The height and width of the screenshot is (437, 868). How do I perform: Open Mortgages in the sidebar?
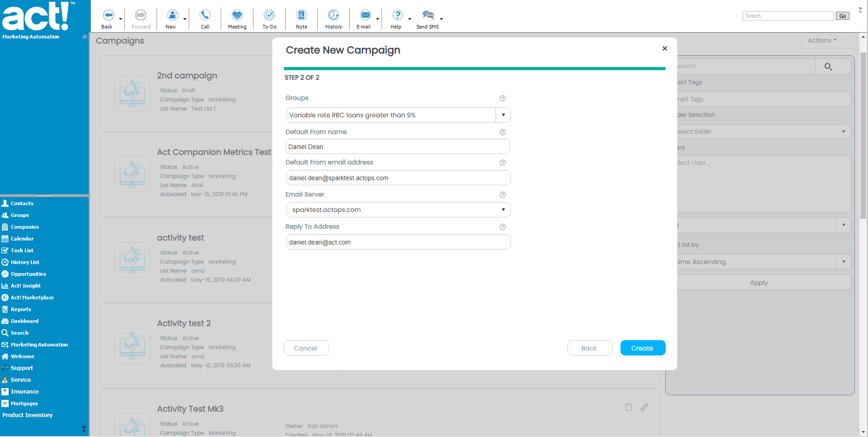(24, 403)
